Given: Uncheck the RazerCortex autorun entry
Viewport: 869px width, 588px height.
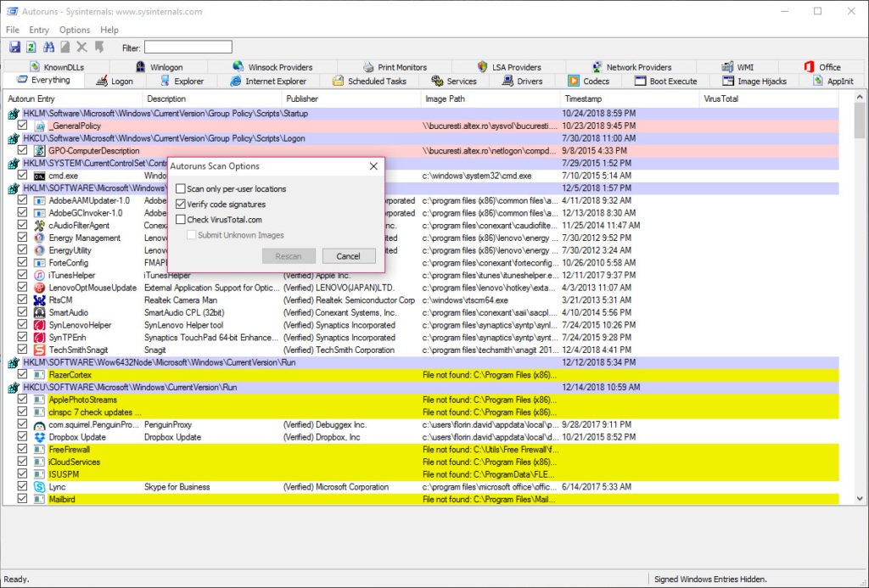Looking at the screenshot, I should [x=22, y=375].
